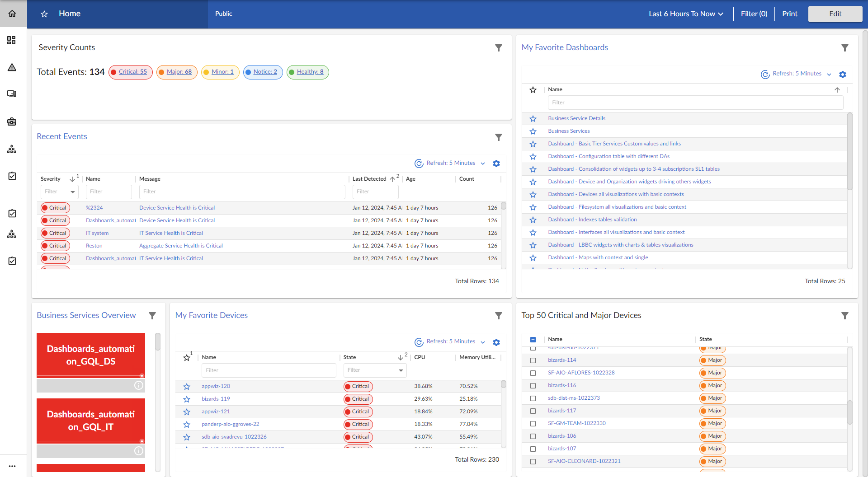868x477 pixels.
Task: Open the Filter (0) menu in header
Action: click(x=754, y=14)
